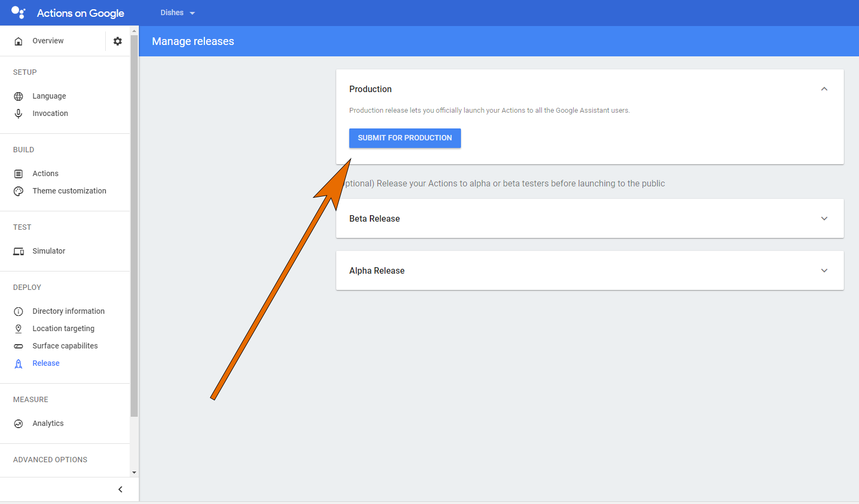Click the Alpha Release heading
The image size is (859, 504).
(377, 270)
